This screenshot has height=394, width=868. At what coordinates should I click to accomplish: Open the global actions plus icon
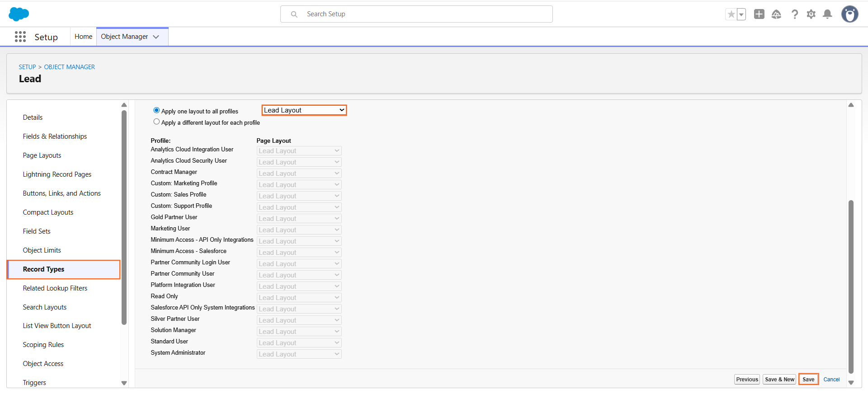[x=759, y=14]
